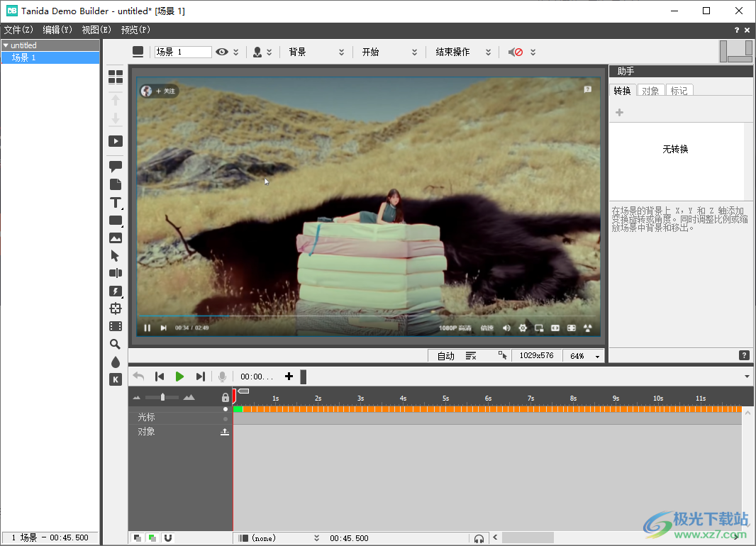Select the cursor arrow tool

115,256
